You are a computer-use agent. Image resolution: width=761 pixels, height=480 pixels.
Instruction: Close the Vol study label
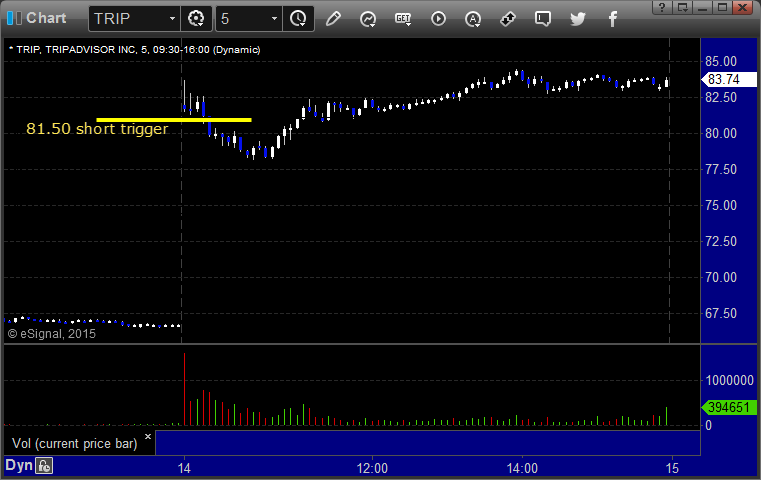click(148, 436)
